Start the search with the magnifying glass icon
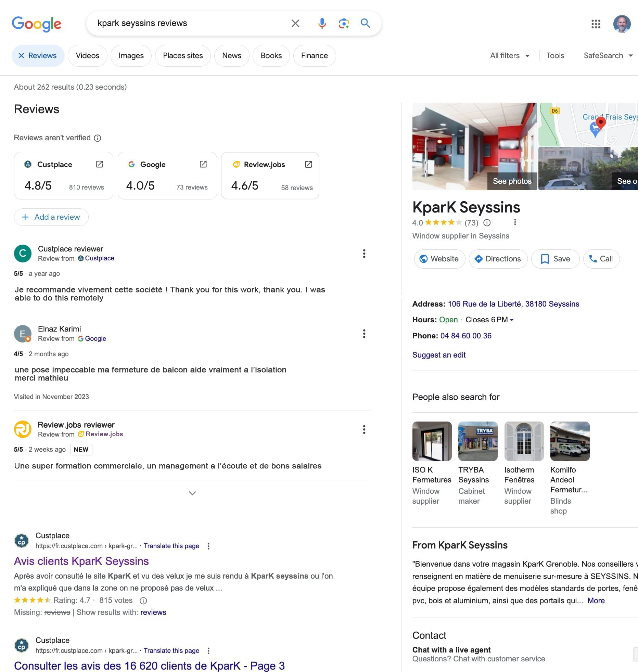This screenshot has height=672, width=638. pos(365,23)
